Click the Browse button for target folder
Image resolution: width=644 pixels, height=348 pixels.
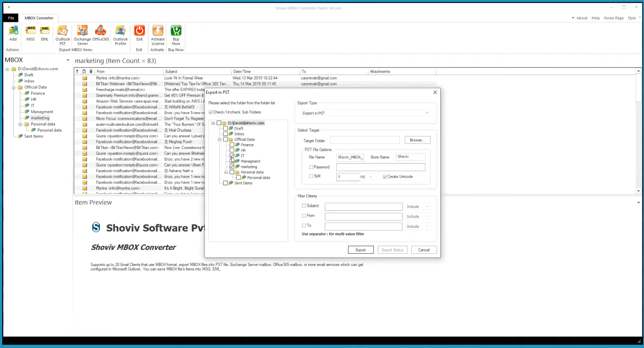point(417,140)
